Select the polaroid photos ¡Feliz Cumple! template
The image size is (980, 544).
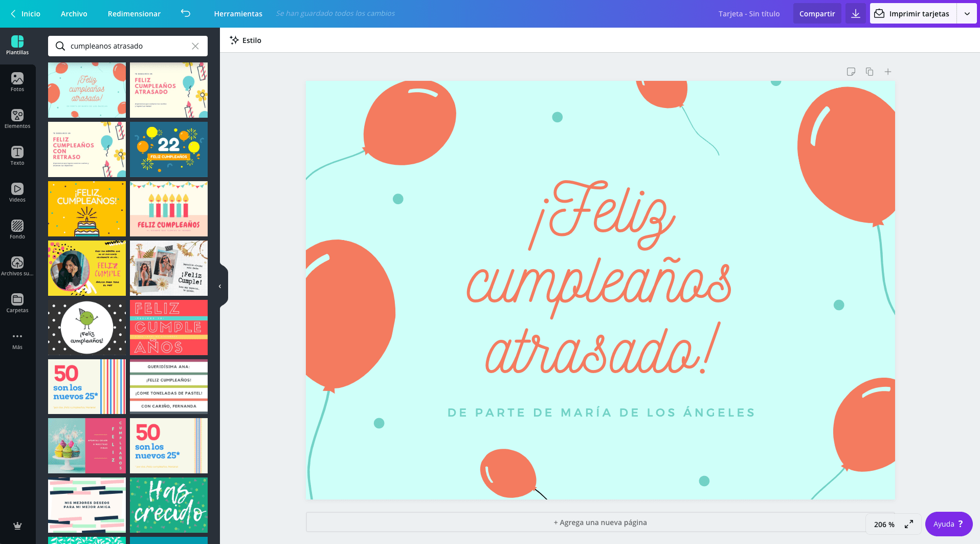point(169,268)
